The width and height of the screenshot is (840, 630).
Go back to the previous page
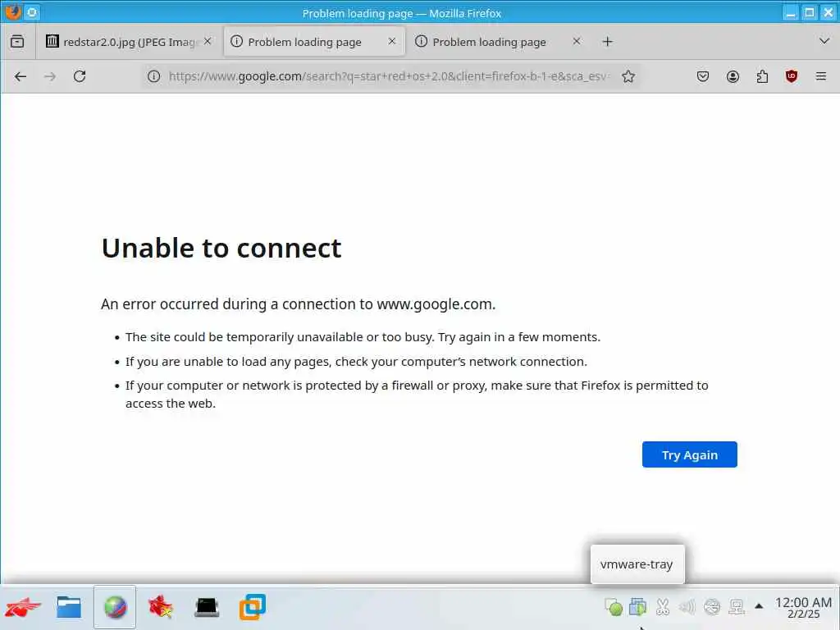[21, 76]
